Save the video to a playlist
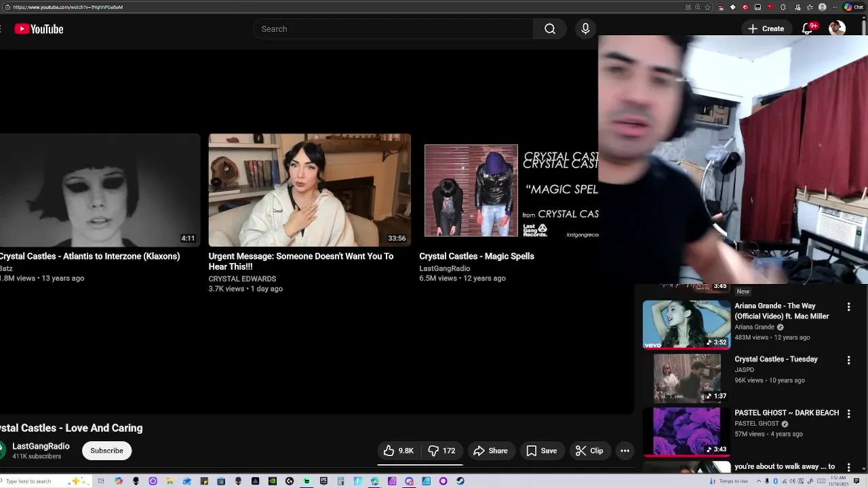The width and height of the screenshot is (868, 488). coord(541,451)
